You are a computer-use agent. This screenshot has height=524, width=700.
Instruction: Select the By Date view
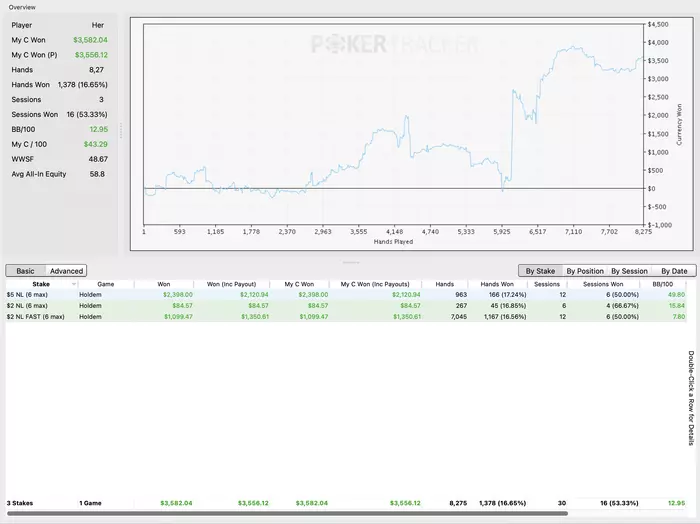674,271
